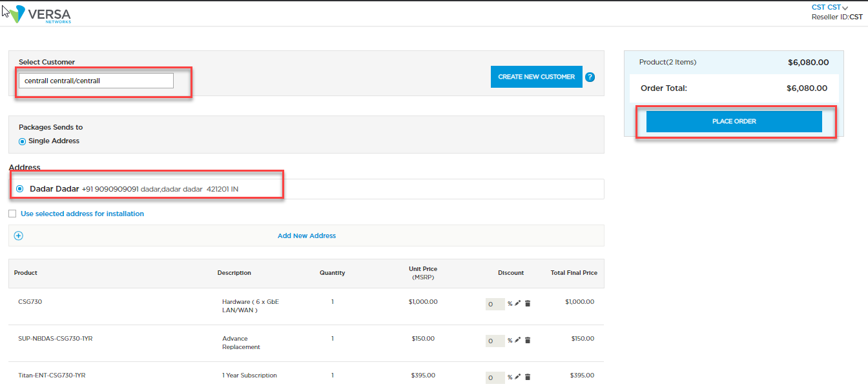The width and height of the screenshot is (868, 391).
Task: Click the Advance Replacement description
Action: (242, 343)
